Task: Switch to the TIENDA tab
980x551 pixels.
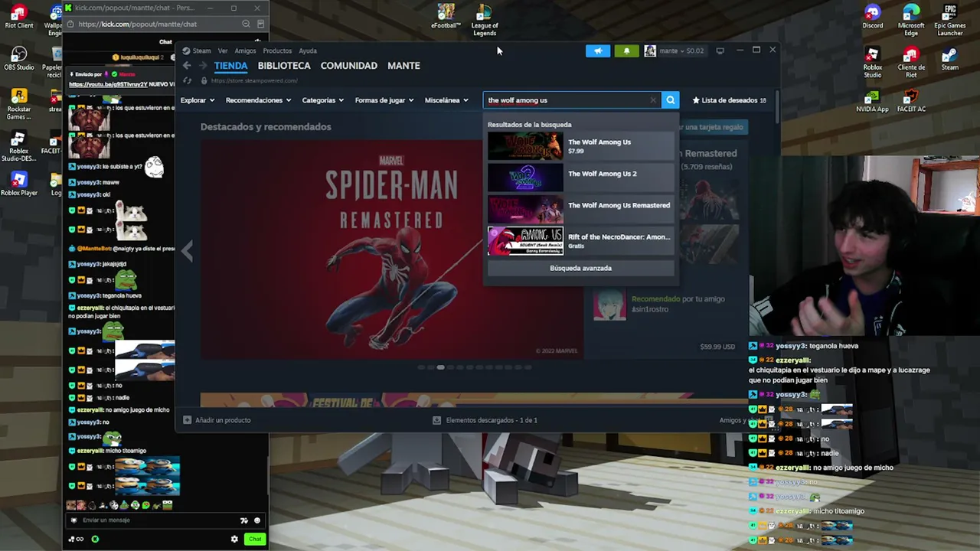Action: tap(230, 66)
